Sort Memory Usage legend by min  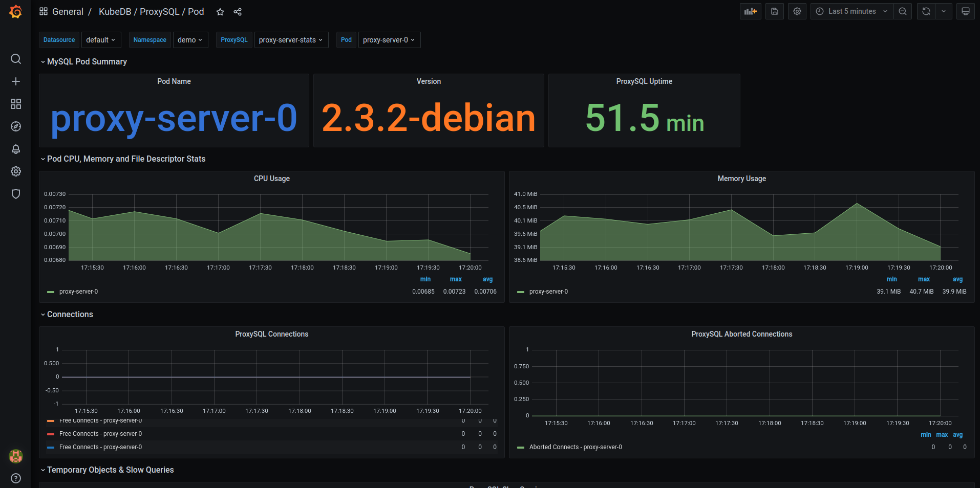892,279
